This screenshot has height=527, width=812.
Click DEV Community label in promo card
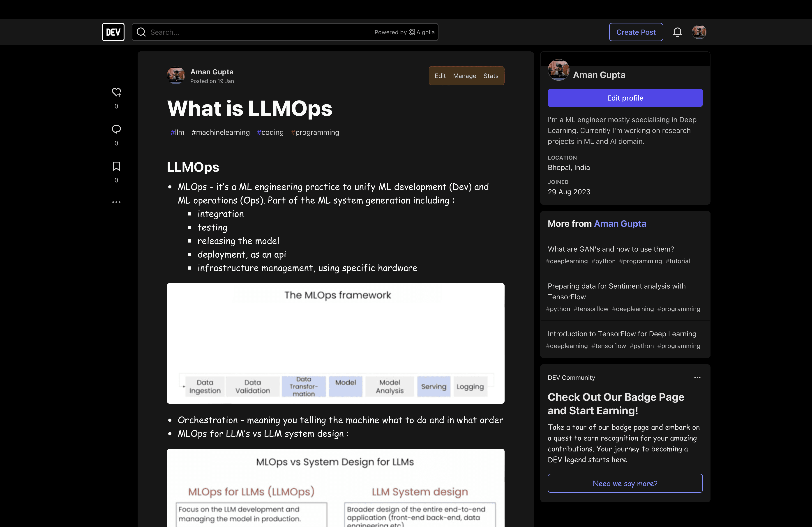point(571,377)
